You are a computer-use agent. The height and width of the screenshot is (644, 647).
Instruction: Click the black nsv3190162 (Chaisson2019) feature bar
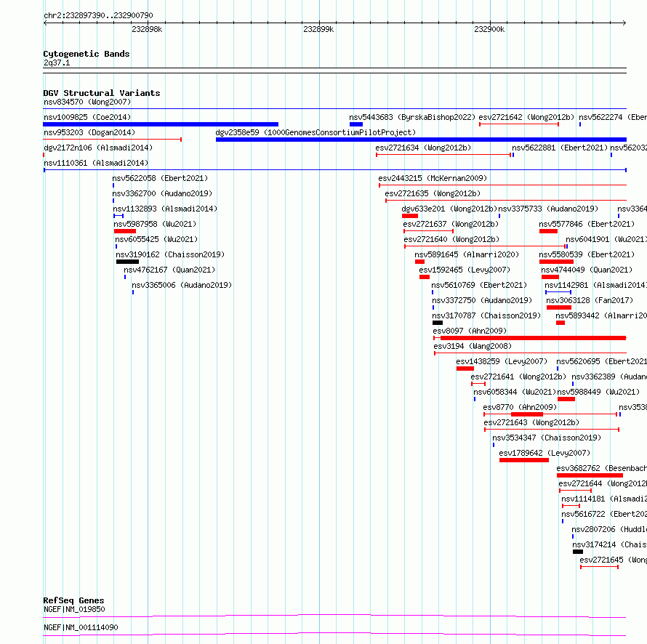(x=127, y=262)
